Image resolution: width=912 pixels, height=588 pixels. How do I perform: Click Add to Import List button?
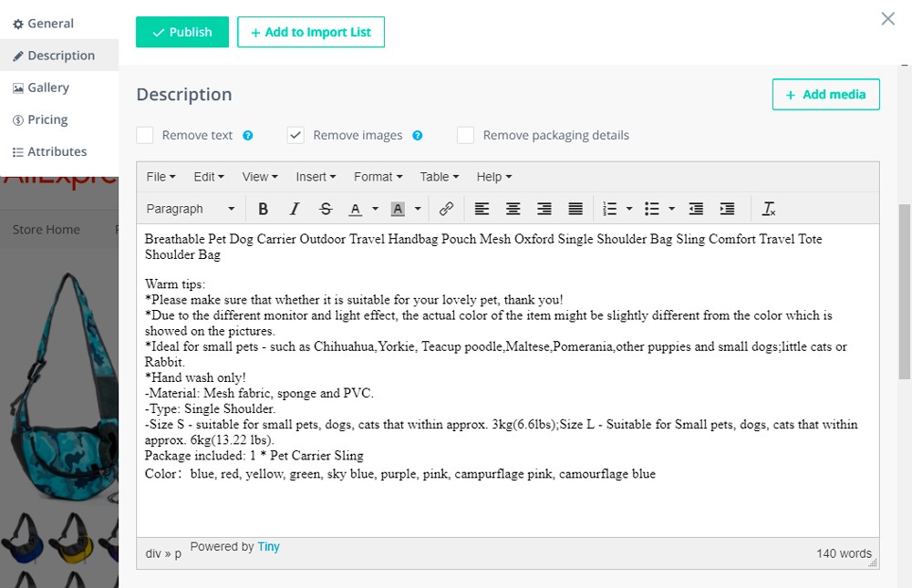311,32
